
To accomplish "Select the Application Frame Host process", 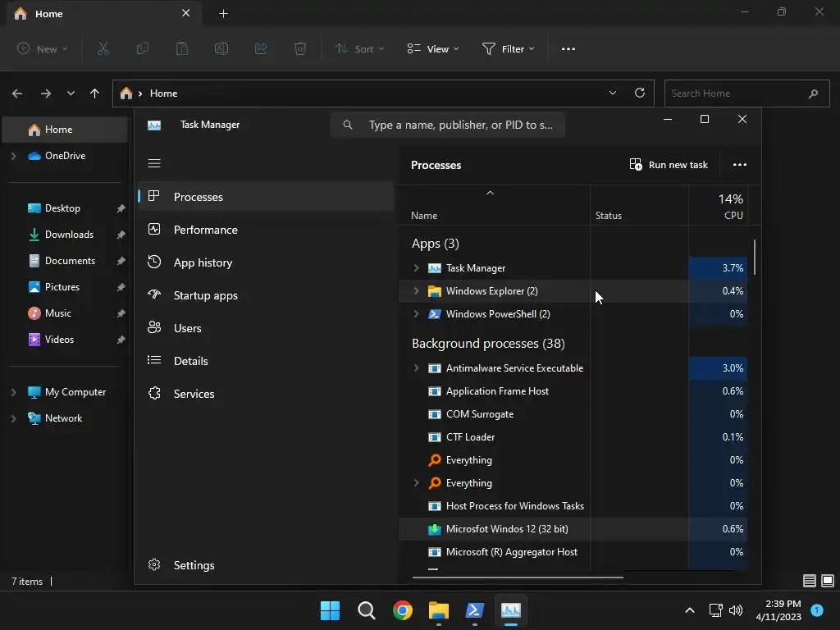I will pyautogui.click(x=573, y=391).
